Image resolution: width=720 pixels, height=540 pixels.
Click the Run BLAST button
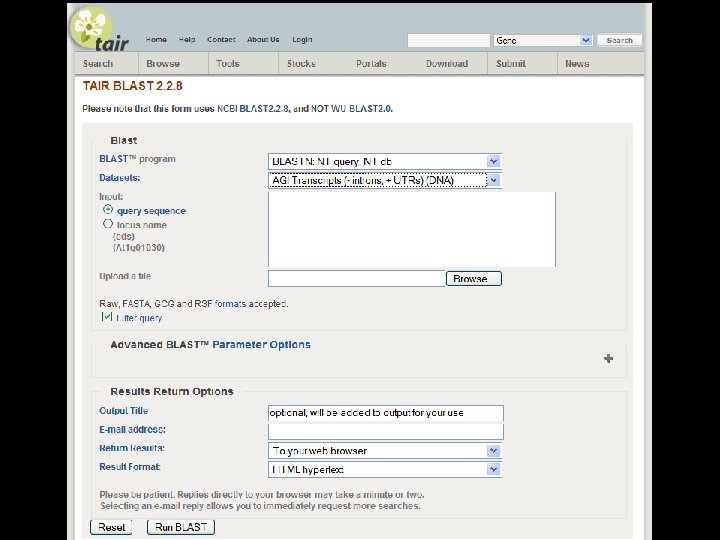click(x=181, y=527)
